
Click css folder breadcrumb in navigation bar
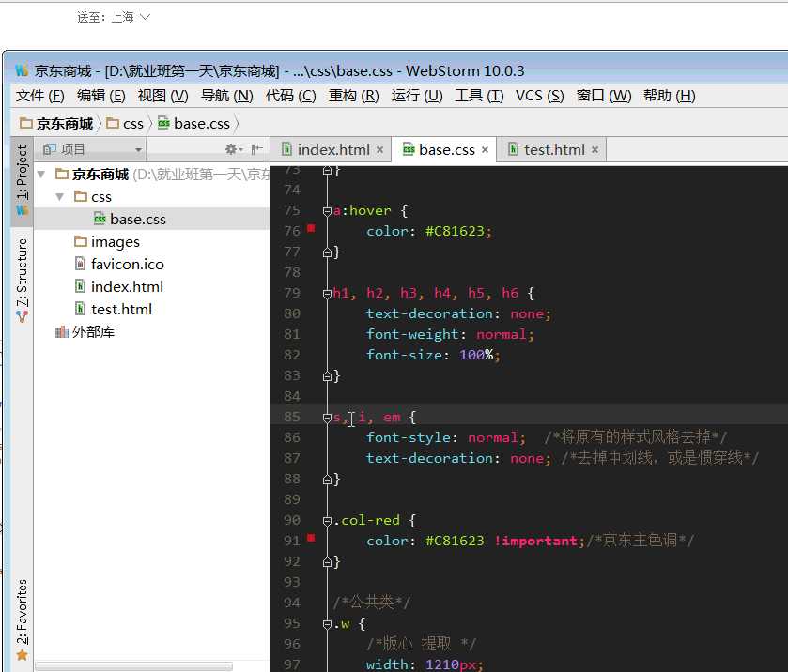125,124
